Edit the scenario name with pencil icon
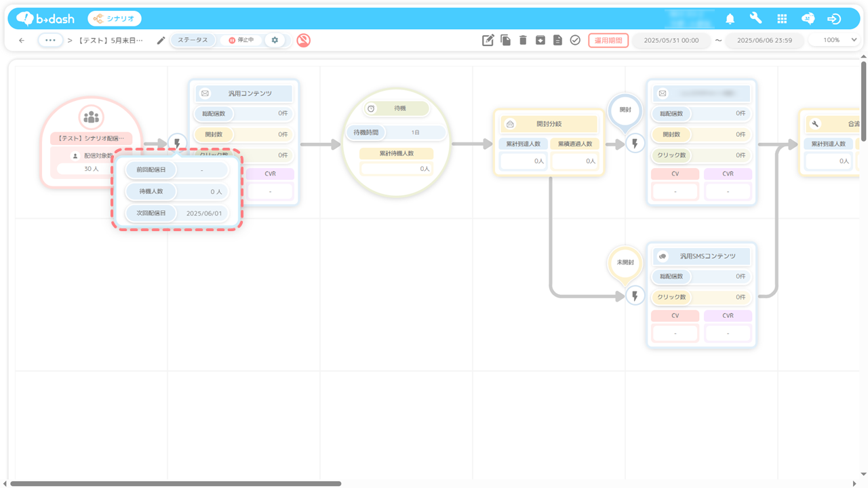The height and width of the screenshot is (488, 868). click(x=161, y=41)
